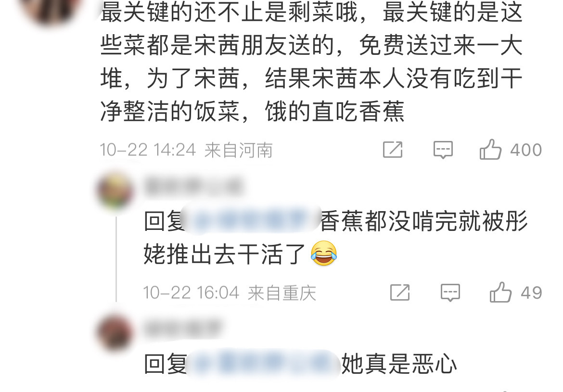
Task: Tap the laughing-crying emoji in reply
Action: pos(324,253)
